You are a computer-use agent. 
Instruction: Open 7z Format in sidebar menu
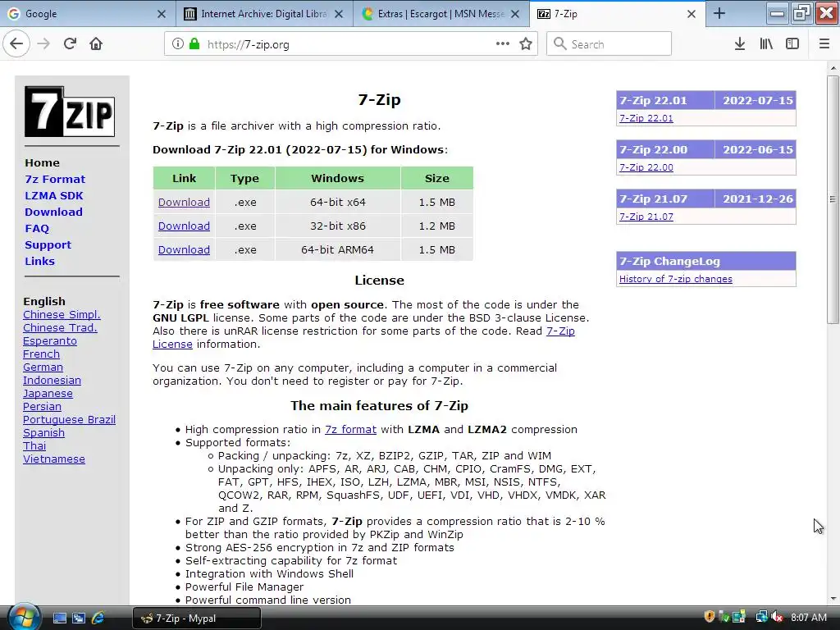tap(55, 180)
